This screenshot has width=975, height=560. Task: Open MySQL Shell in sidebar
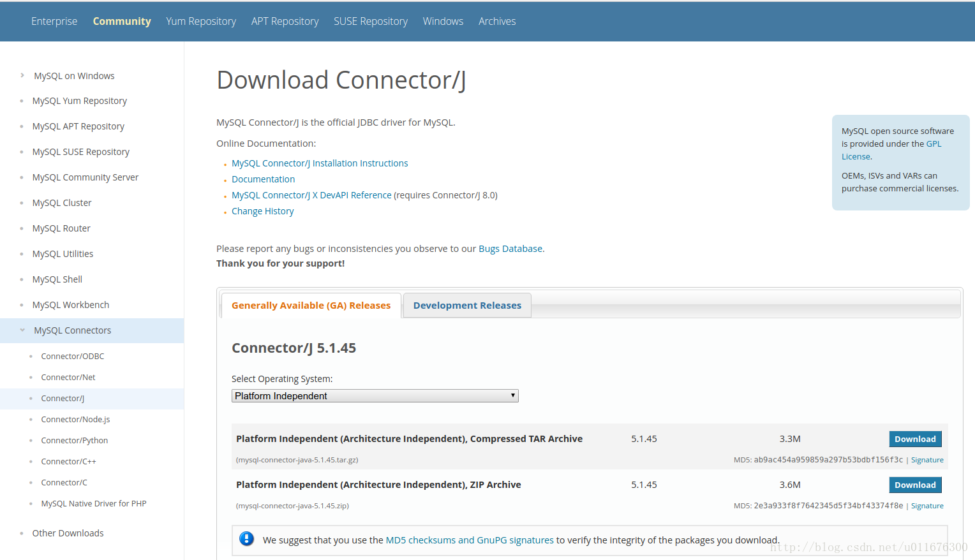pos(57,279)
